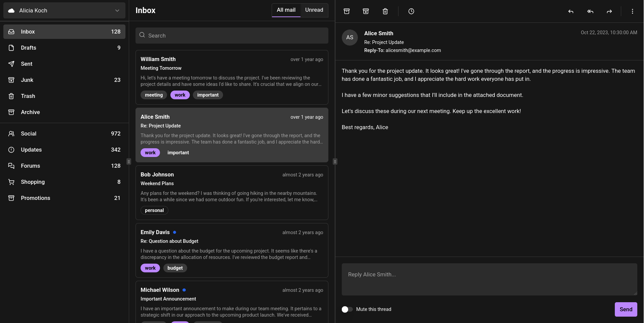This screenshot has height=323, width=644.
Task: Expand the Alicia Koch account dropdown
Action: (x=64, y=10)
